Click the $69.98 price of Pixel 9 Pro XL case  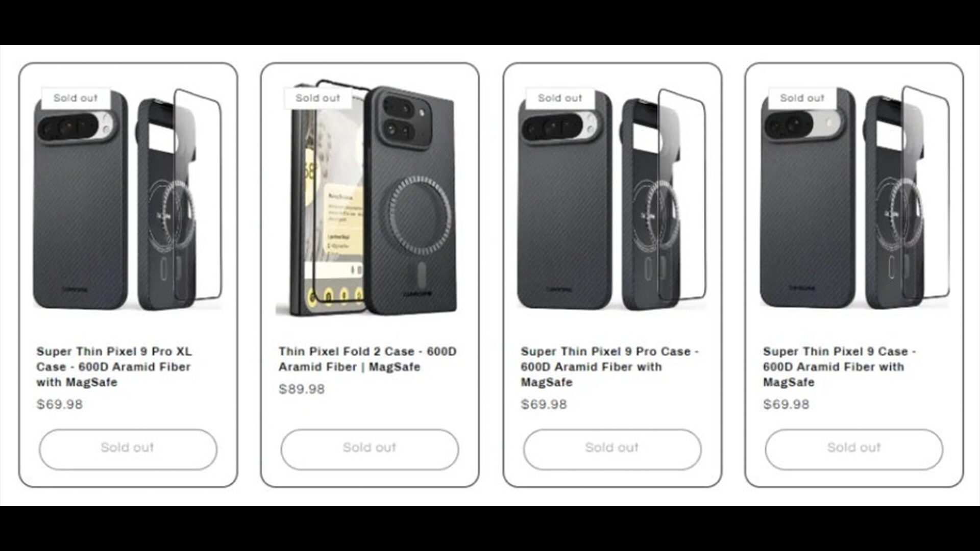59,405
